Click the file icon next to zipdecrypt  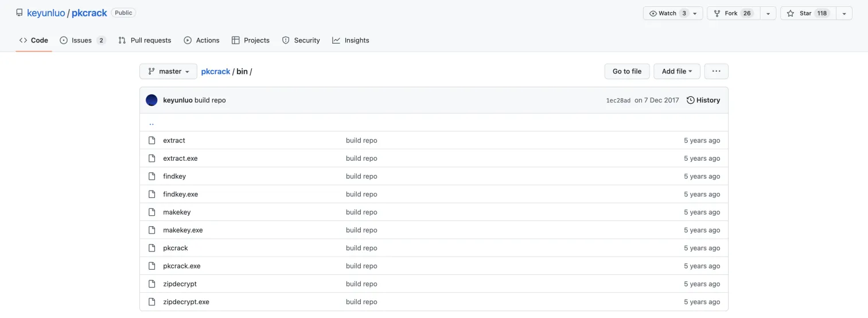pos(151,284)
